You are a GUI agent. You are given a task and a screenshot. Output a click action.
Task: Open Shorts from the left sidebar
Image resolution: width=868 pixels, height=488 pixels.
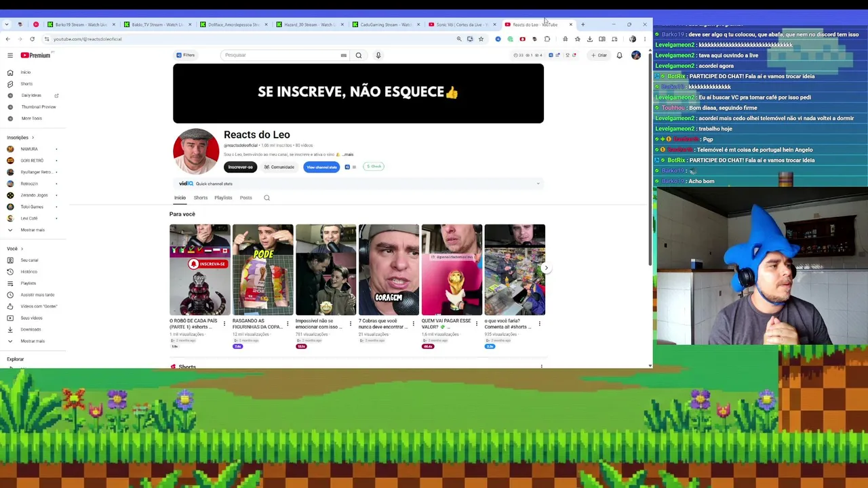pyautogui.click(x=26, y=84)
